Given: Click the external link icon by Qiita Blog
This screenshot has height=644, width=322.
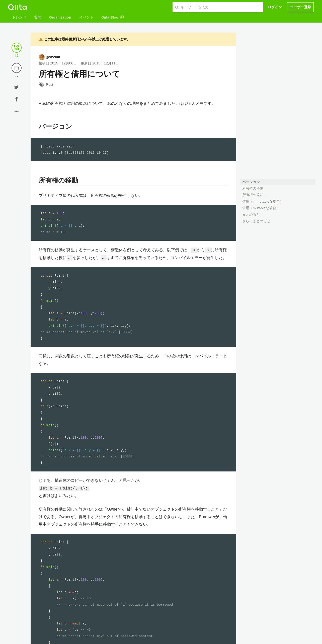Looking at the screenshot, I should [x=122, y=17].
